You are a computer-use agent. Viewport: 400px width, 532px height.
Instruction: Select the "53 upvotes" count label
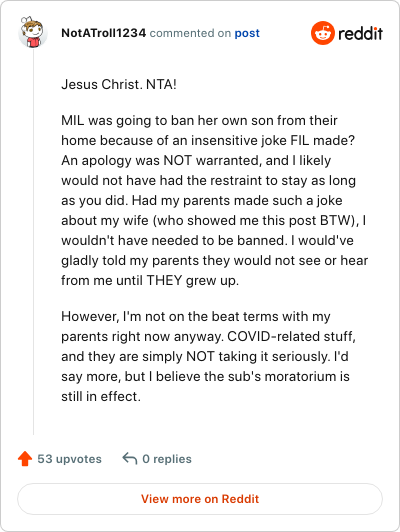[x=70, y=459]
